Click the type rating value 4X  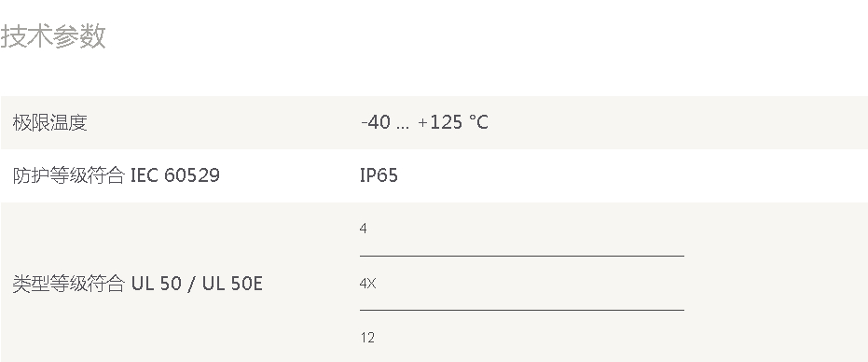(367, 284)
